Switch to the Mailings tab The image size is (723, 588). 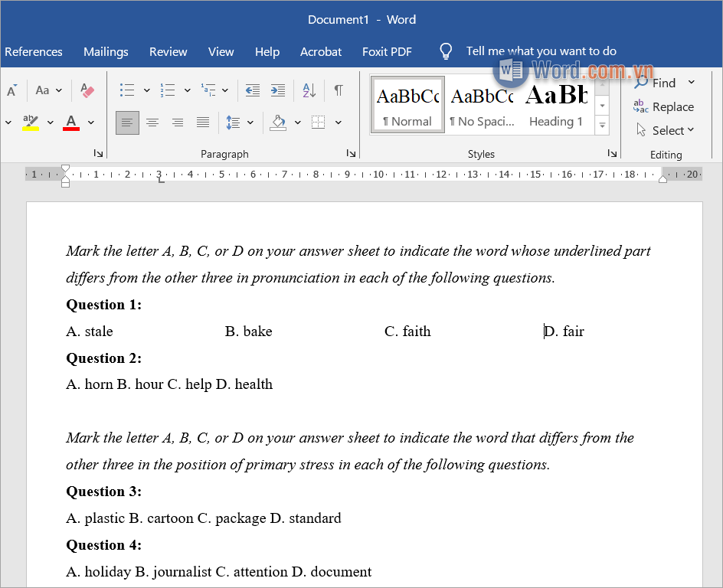(x=106, y=52)
